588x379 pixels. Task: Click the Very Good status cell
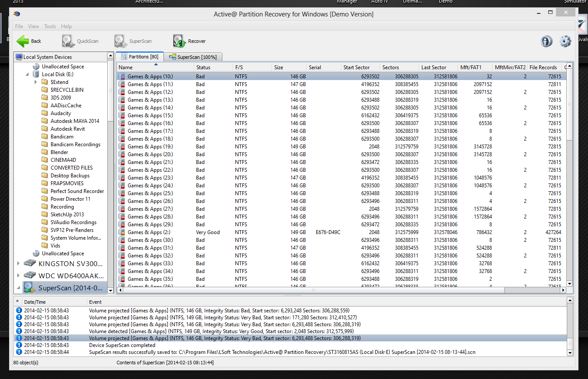point(208,232)
